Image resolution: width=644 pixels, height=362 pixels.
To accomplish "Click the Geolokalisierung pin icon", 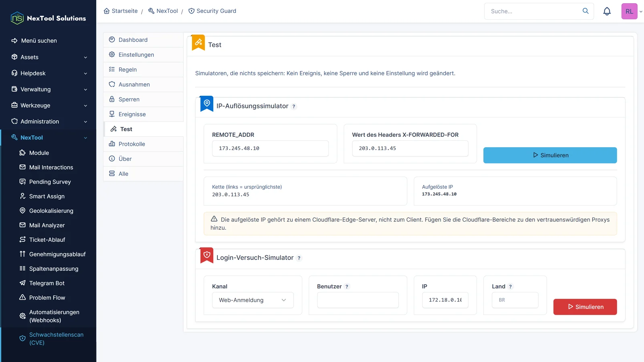I will tap(23, 210).
